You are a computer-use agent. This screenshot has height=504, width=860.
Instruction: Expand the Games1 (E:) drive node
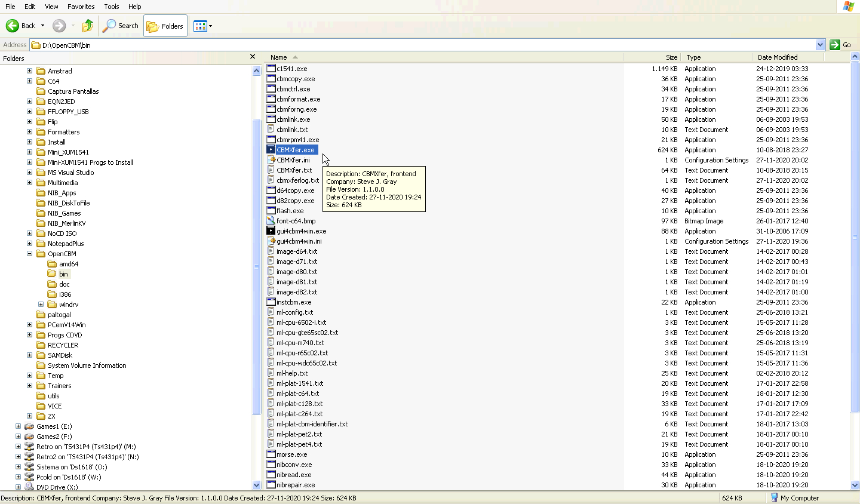pos(18,426)
